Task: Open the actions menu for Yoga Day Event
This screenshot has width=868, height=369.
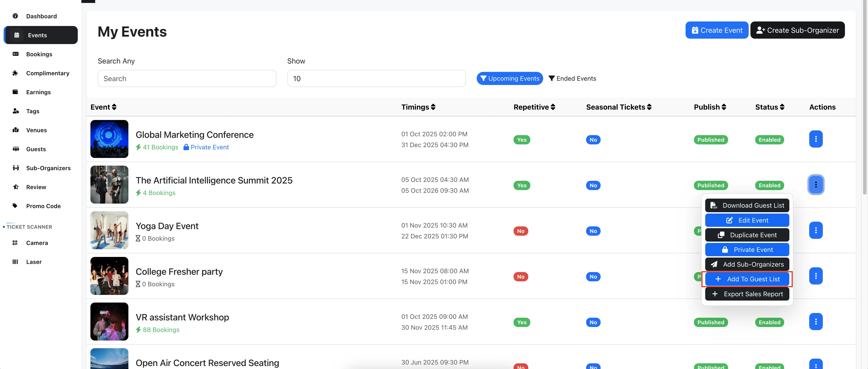Action: (x=816, y=230)
